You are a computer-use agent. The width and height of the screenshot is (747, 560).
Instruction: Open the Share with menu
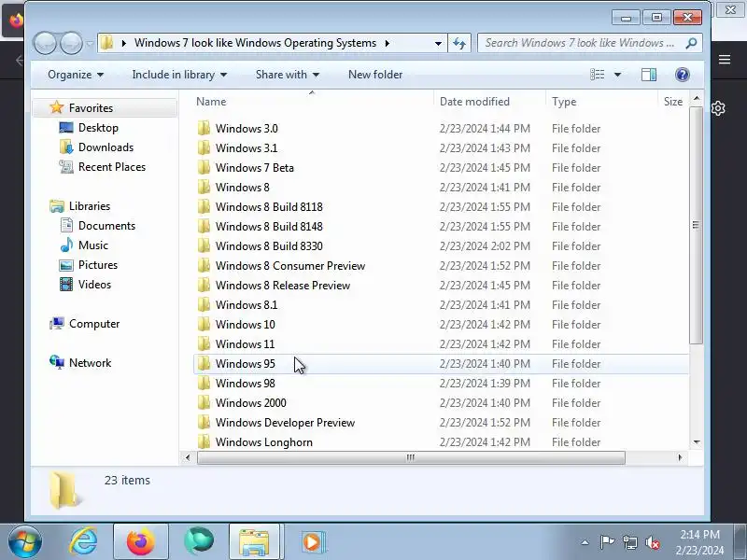tap(288, 75)
